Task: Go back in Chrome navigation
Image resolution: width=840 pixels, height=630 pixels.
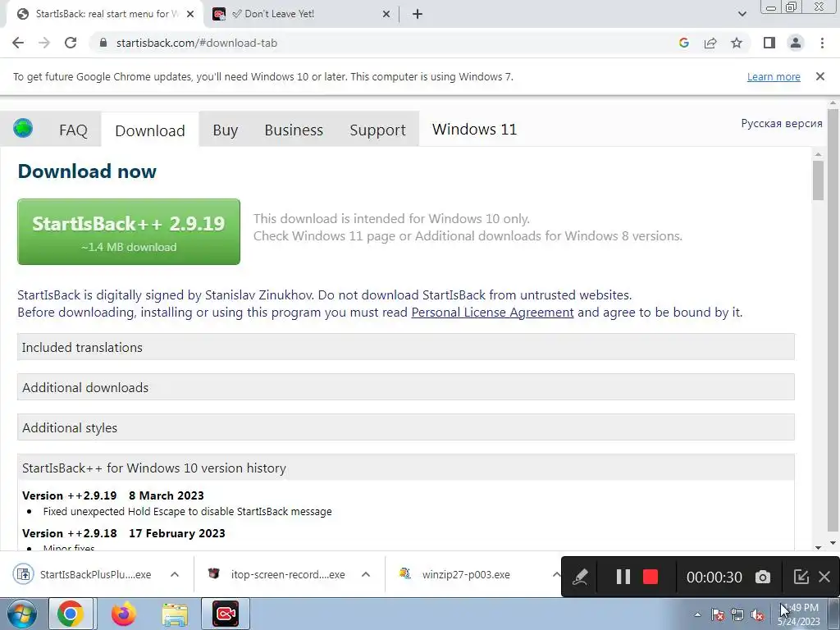Action: point(18,43)
